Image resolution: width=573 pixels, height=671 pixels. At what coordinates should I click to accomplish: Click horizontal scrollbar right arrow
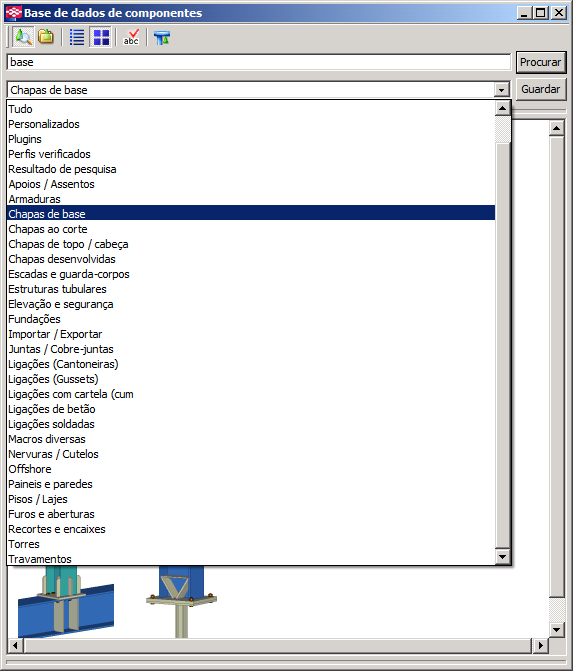pos(540,645)
